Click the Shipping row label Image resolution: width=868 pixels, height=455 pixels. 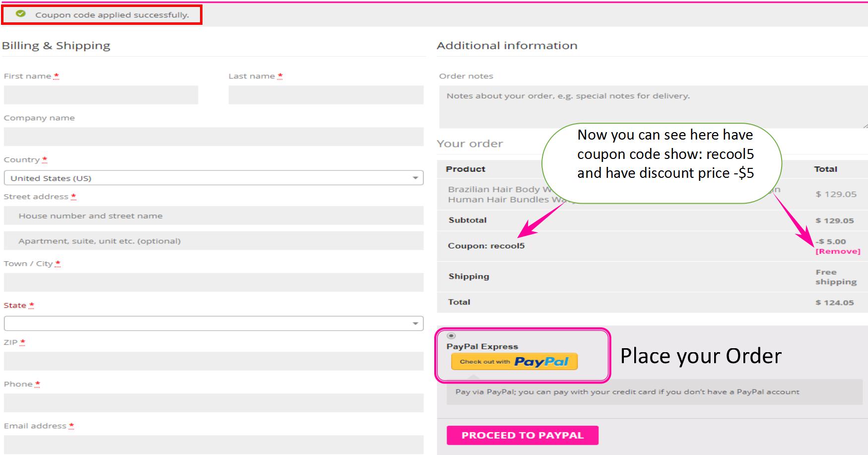(x=468, y=277)
